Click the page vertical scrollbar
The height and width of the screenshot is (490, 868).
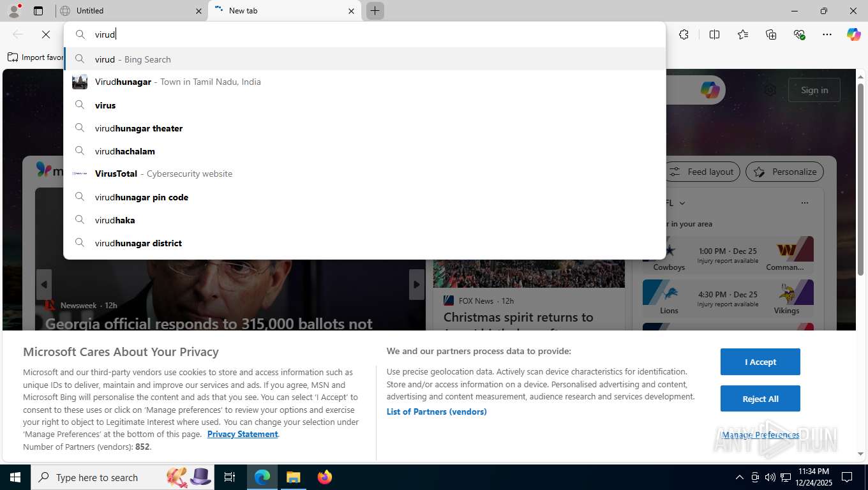[860, 181]
